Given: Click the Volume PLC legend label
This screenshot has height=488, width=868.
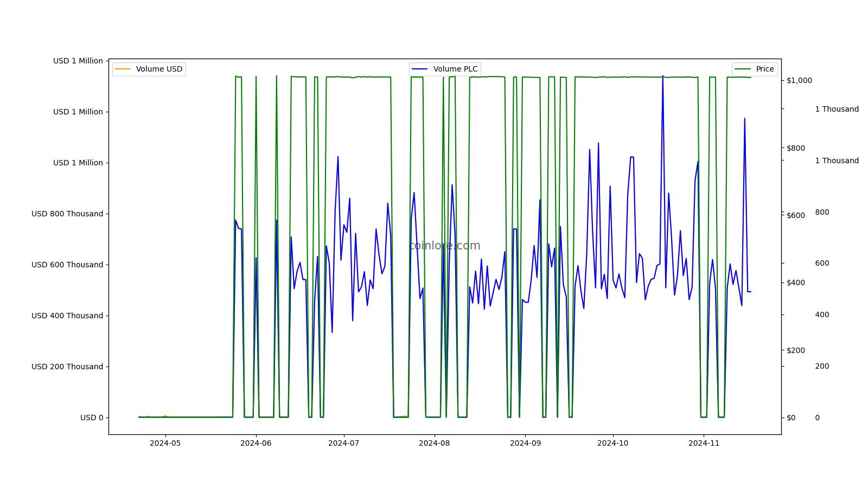Looking at the screenshot, I should coord(455,69).
